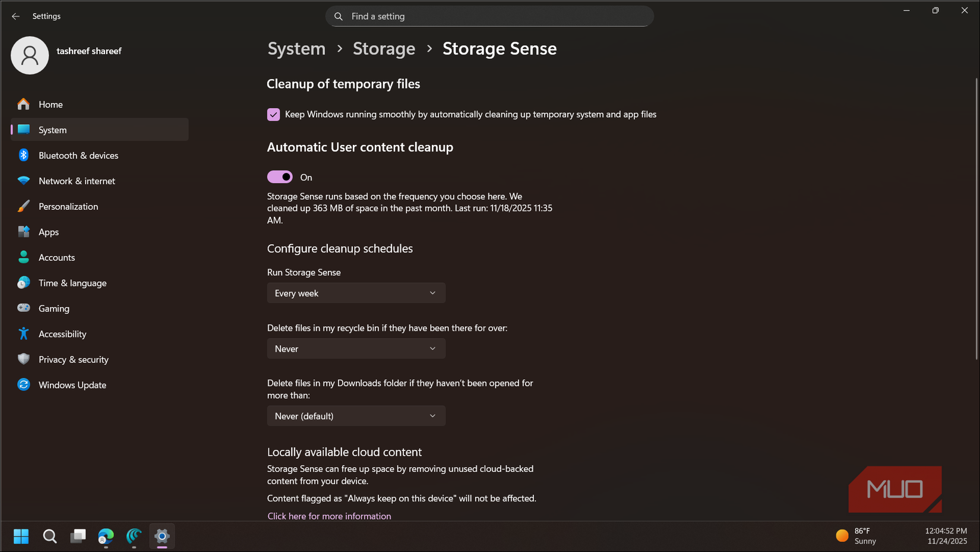Screen dimensions: 980x552
Task: Uncheck automatic temporary files cleanup
Action: click(x=273, y=114)
